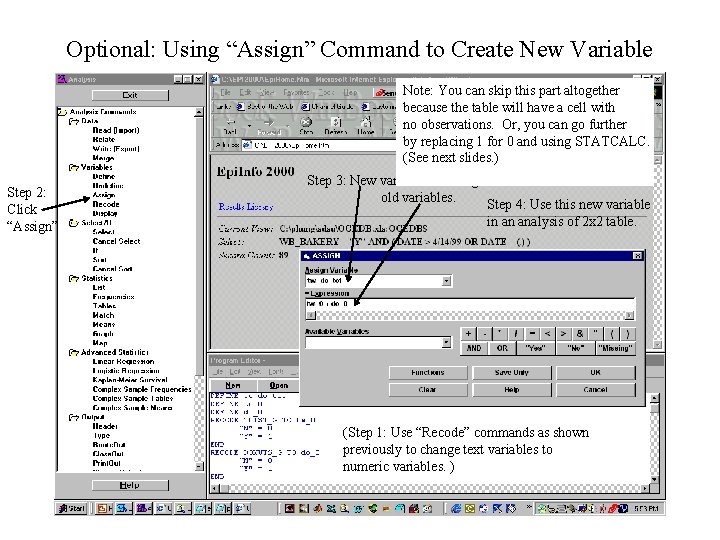Click inside the Expression input field
The image size is (720, 540).
pos(470,304)
